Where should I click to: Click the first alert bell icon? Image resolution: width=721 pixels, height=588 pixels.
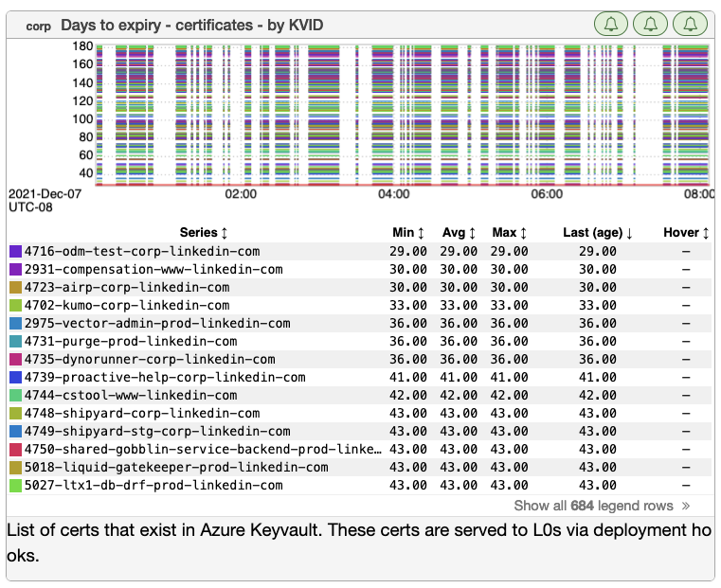pyautogui.click(x=610, y=25)
